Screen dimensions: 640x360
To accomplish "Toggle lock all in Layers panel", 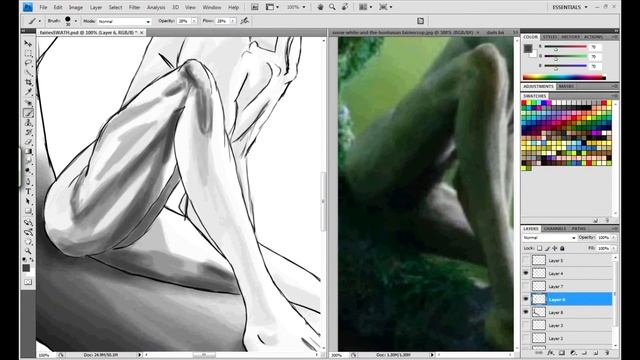I will tap(562, 248).
